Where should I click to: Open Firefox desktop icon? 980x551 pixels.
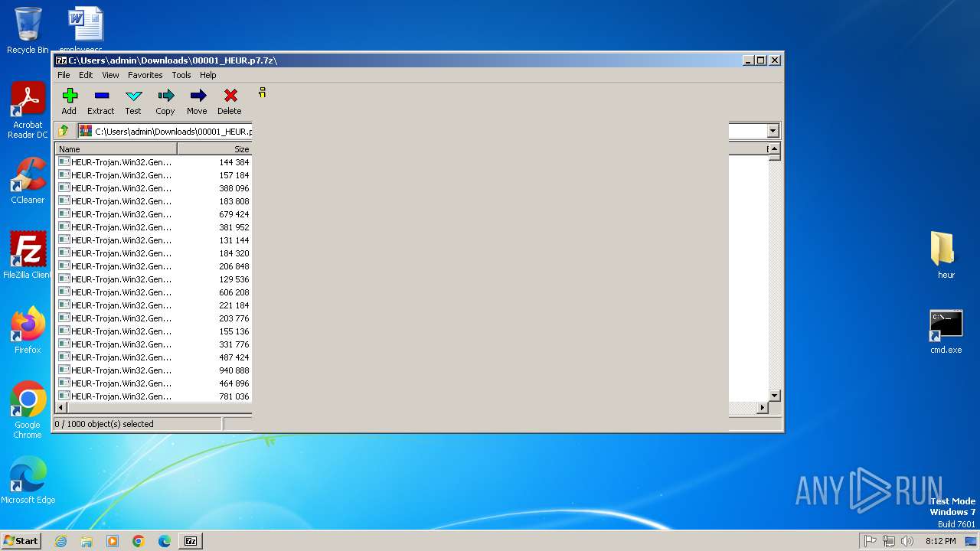tap(28, 331)
